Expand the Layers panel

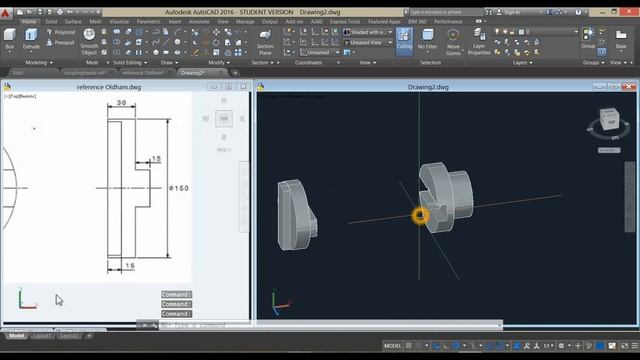click(x=522, y=62)
